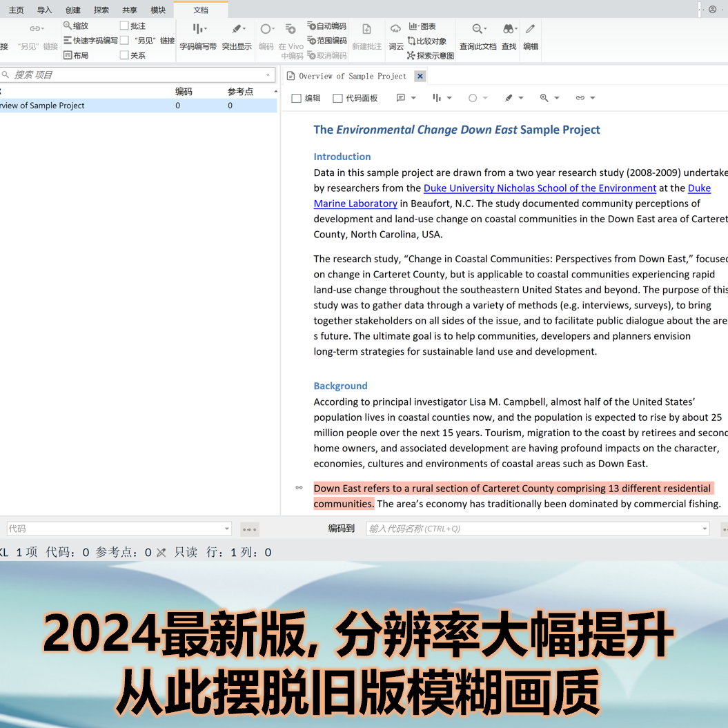Enable the 编辑 checkbox above the document
The width and height of the screenshot is (728, 728).
295,98
